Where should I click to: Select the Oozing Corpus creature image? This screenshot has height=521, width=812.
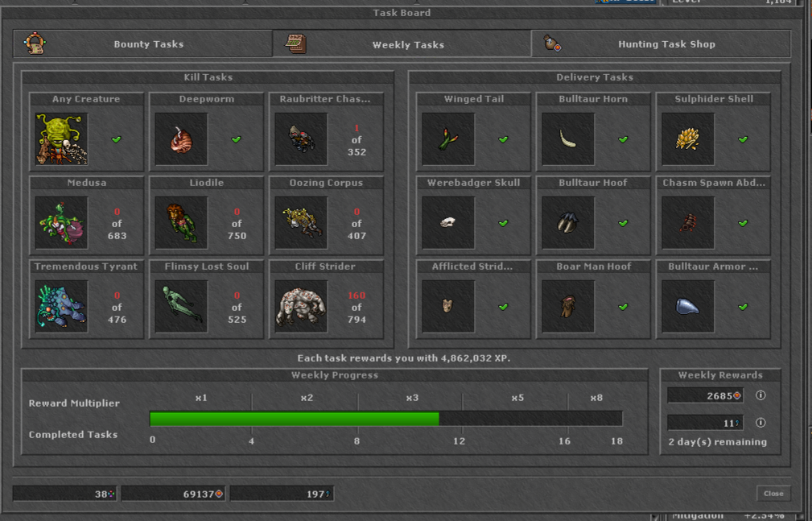point(302,223)
